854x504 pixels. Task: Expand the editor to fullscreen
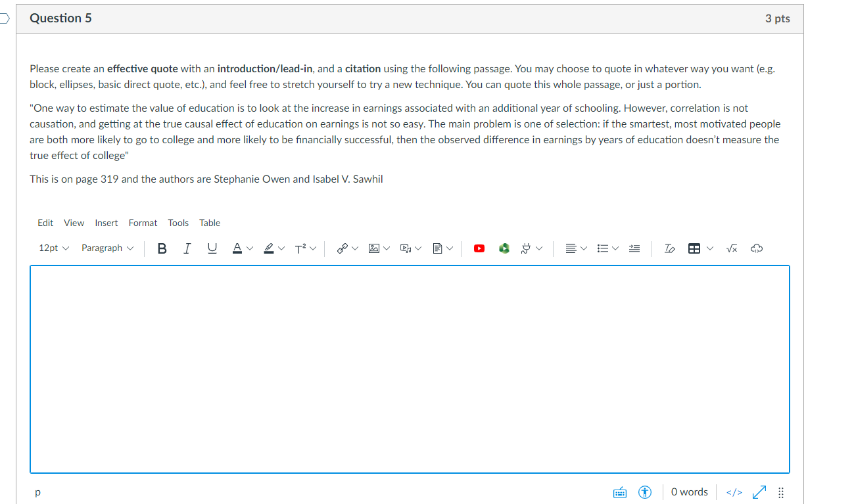(759, 492)
